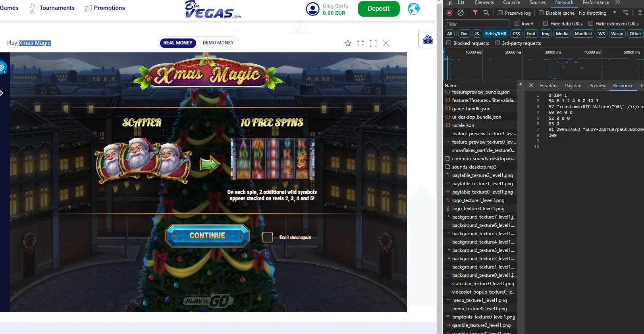Filter requests by Wasm

pyautogui.click(x=617, y=34)
